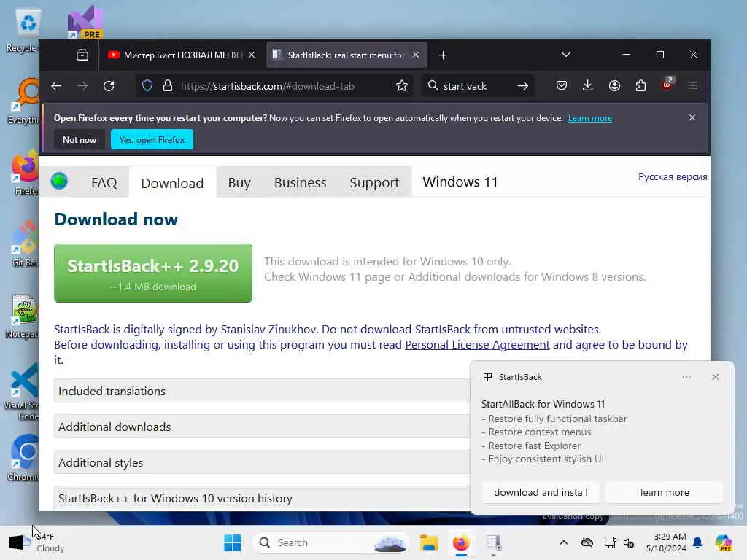The height and width of the screenshot is (560, 747).
Task: Open the Firefox account icon
Action: tap(614, 85)
